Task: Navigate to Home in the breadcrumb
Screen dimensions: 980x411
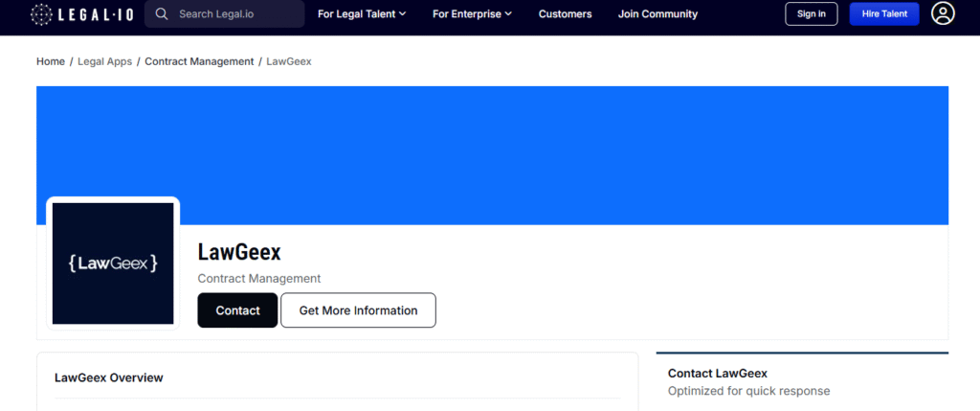Action: tap(51, 61)
